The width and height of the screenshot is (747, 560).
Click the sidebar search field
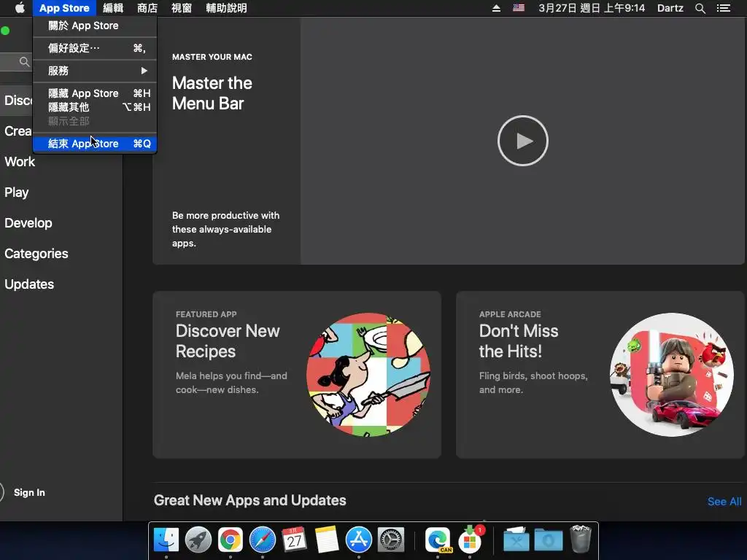[x=16, y=62]
